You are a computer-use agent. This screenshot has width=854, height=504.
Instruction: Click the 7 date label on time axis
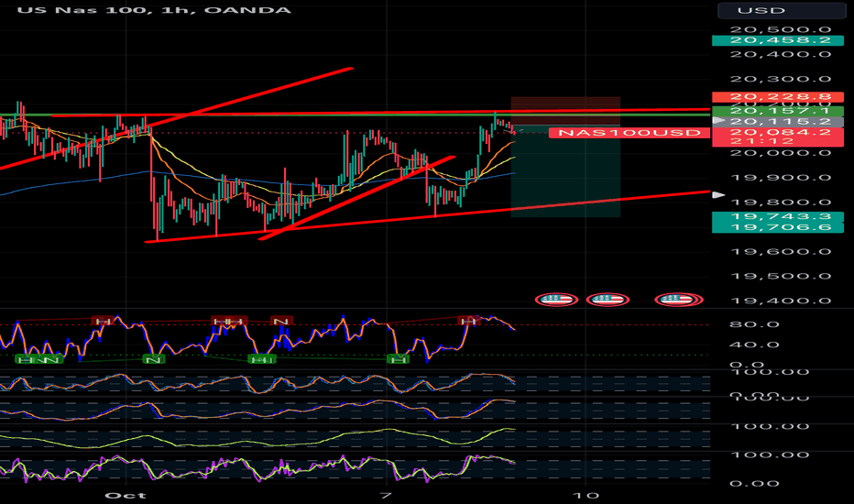pyautogui.click(x=386, y=495)
